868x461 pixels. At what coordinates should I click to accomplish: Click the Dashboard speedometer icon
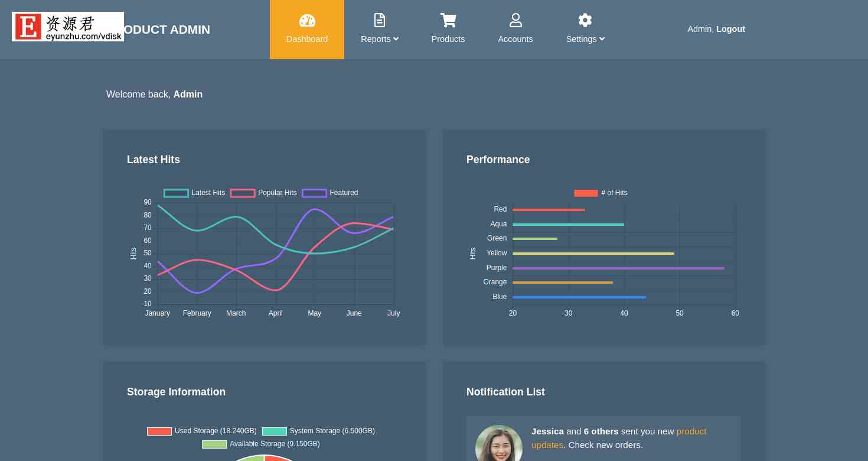pyautogui.click(x=307, y=21)
